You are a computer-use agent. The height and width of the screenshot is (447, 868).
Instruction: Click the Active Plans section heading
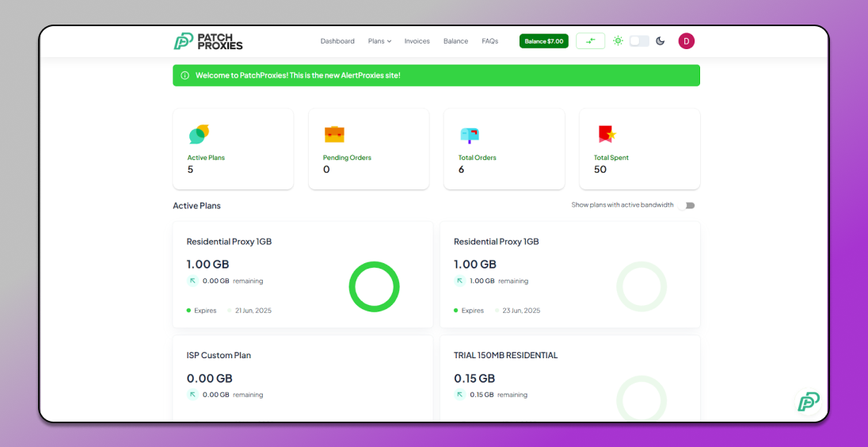pyautogui.click(x=196, y=205)
